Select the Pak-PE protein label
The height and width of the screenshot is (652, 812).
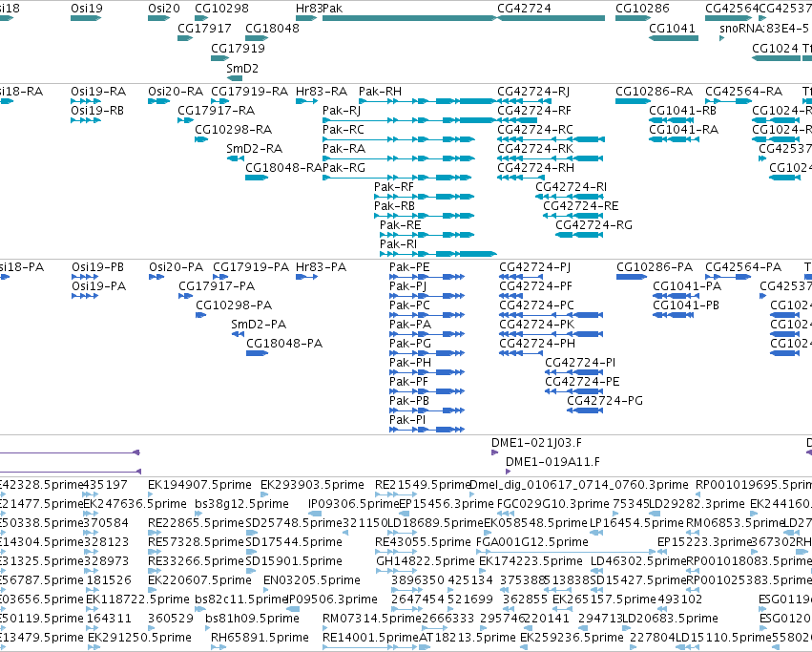point(409,267)
